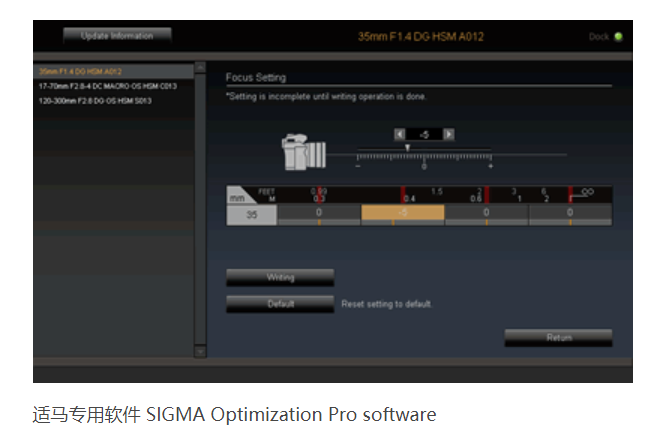Image resolution: width=665 pixels, height=438 pixels.
Task: Click the Writing button
Action: point(280,277)
